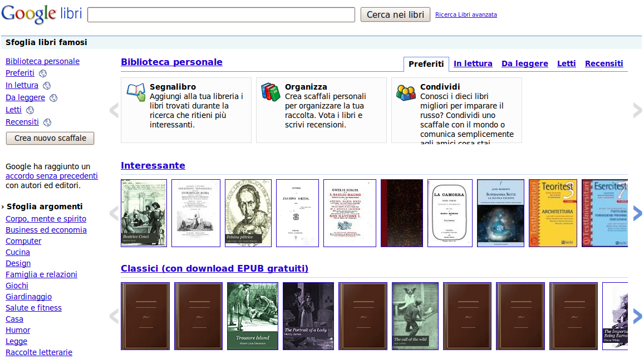The height and width of the screenshot is (359, 644).
Task: Browse the Legge topic
Action: (x=17, y=341)
